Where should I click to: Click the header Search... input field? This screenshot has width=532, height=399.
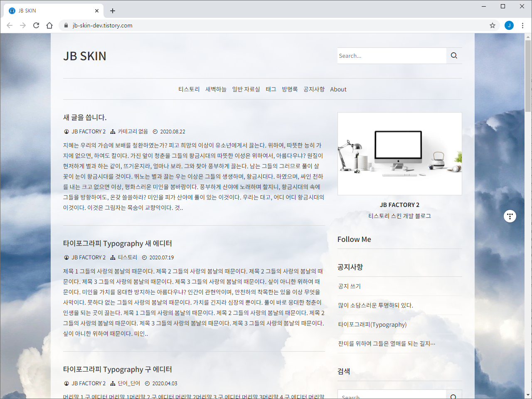pyautogui.click(x=392, y=56)
